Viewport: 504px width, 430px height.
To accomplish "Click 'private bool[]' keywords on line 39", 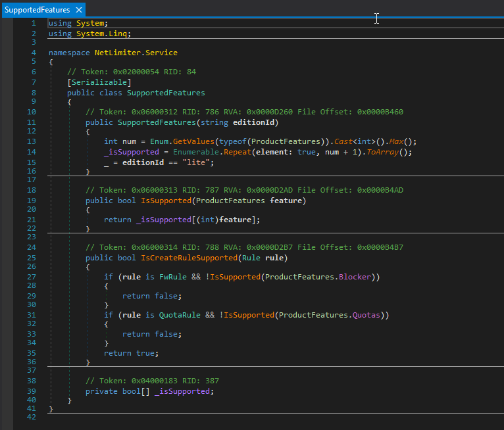I will pyautogui.click(x=118, y=391).
